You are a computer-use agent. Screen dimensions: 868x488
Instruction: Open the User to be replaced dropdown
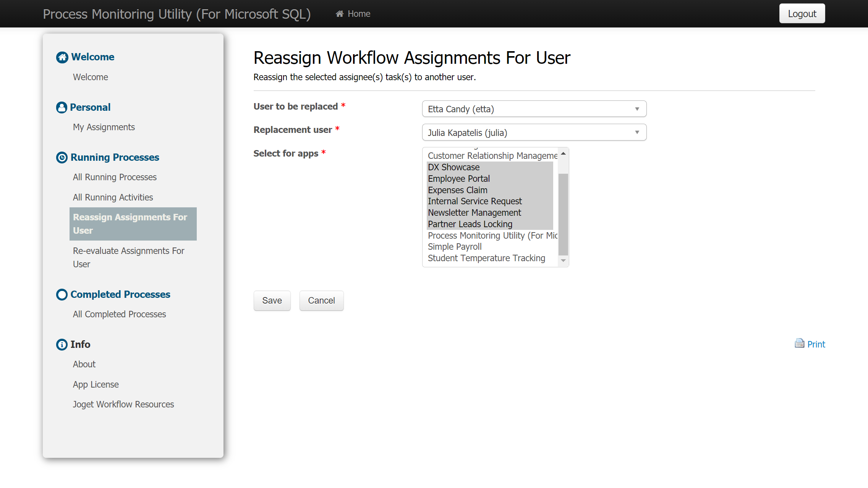[534, 109]
